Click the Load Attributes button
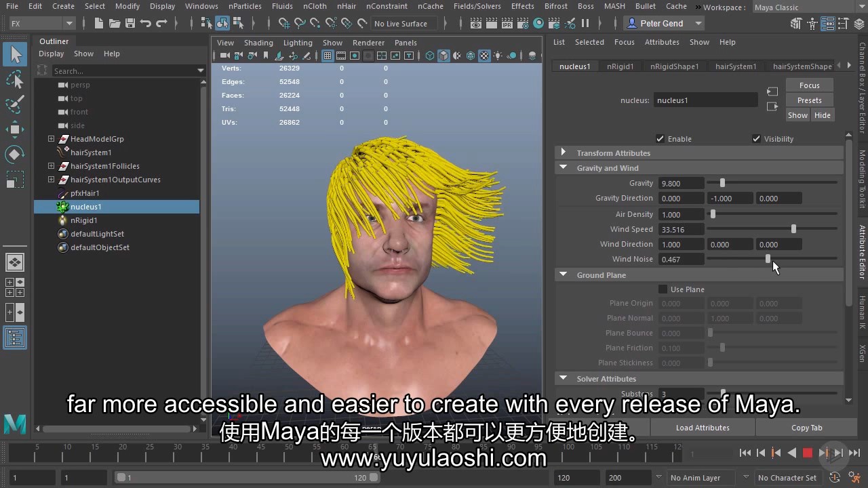 (703, 428)
